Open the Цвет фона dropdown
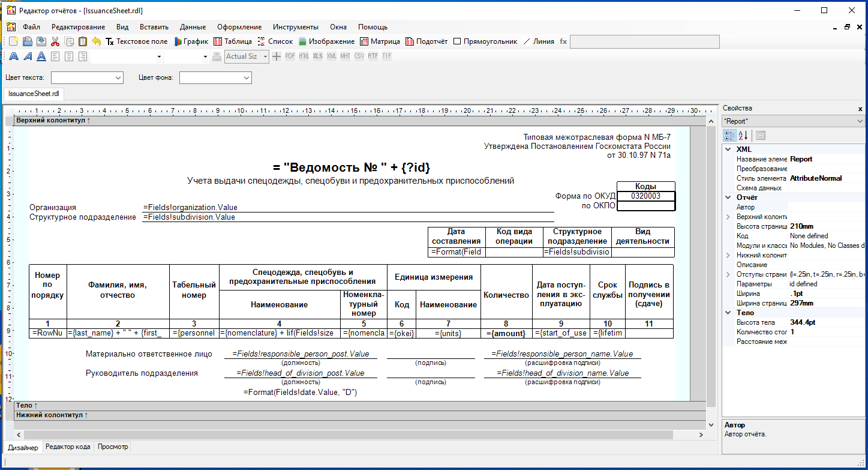 (x=246, y=77)
